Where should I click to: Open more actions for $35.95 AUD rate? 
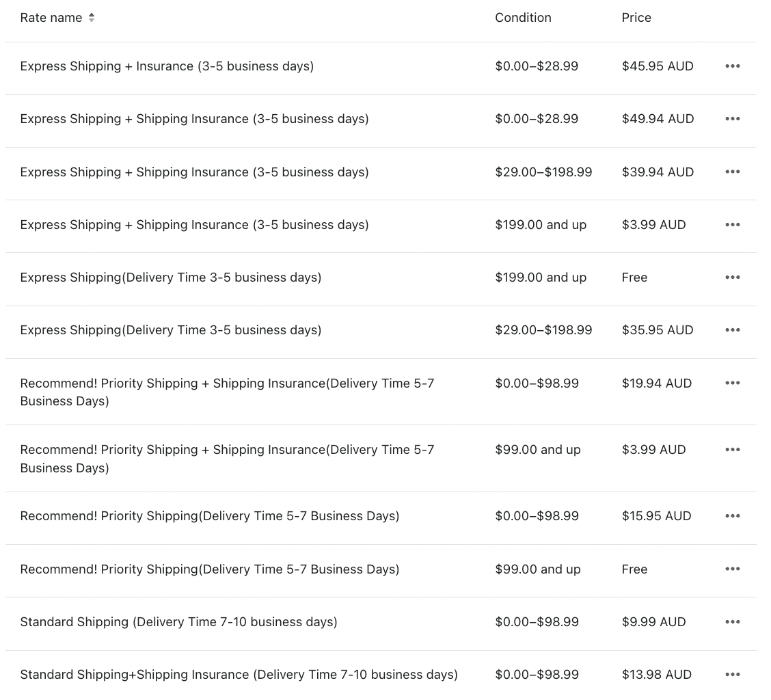click(732, 330)
